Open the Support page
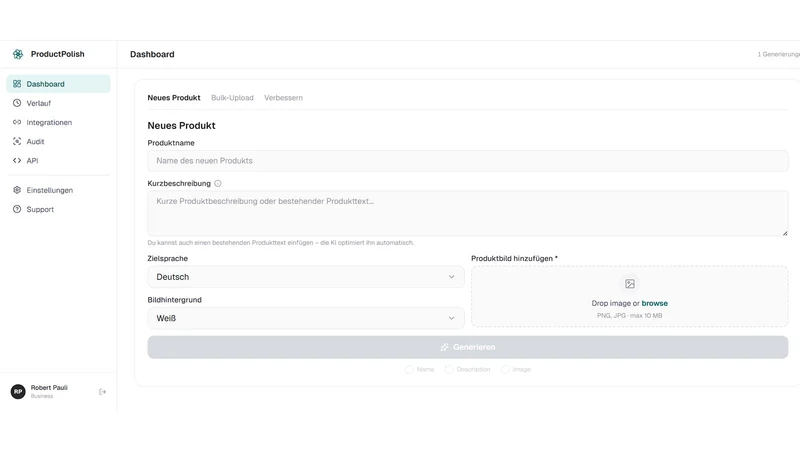The image size is (800, 450). [58, 209]
